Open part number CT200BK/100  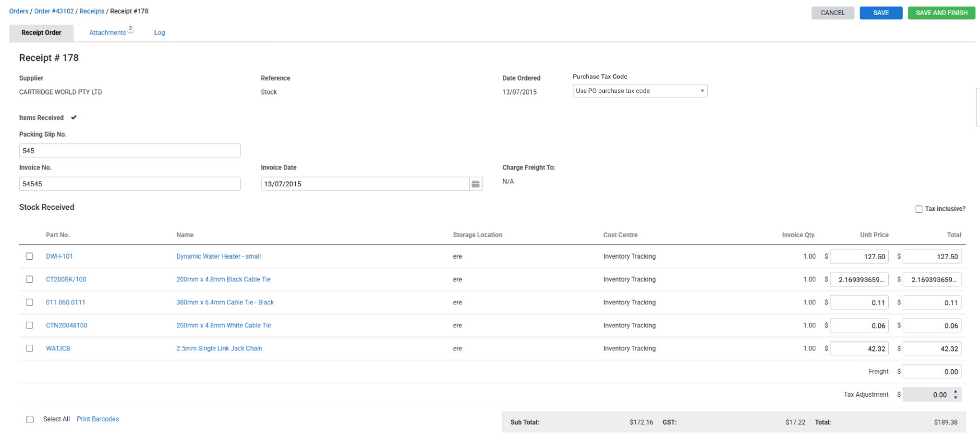point(66,279)
